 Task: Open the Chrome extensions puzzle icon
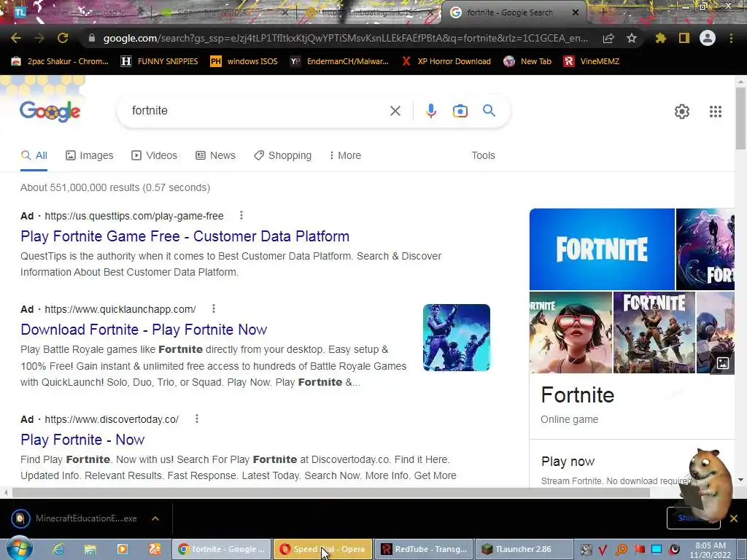(661, 38)
